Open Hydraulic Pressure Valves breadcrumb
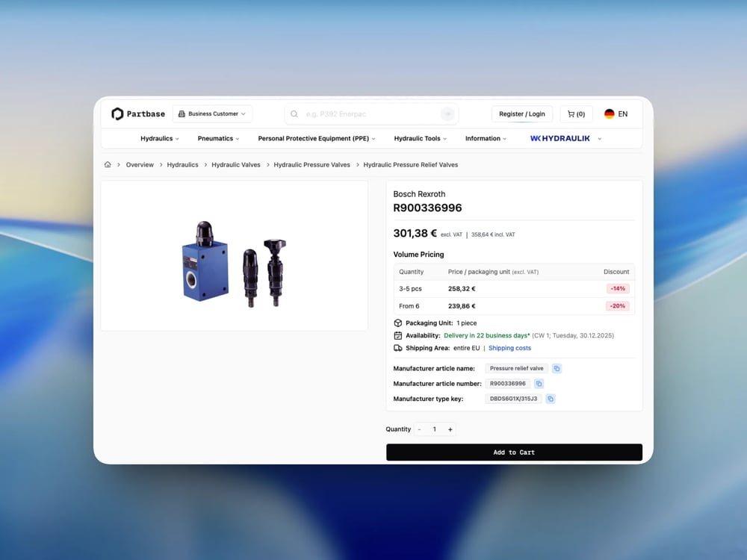This screenshot has height=560, width=747. (x=311, y=165)
